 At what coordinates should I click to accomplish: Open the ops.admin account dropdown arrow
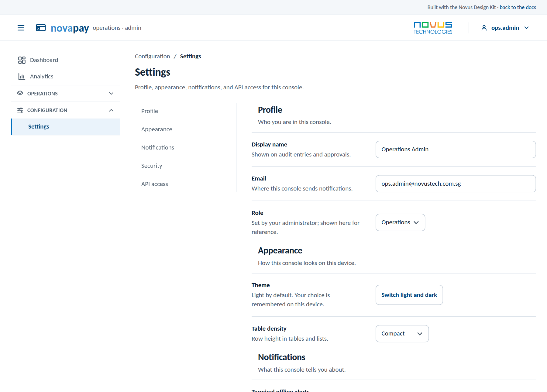527,28
